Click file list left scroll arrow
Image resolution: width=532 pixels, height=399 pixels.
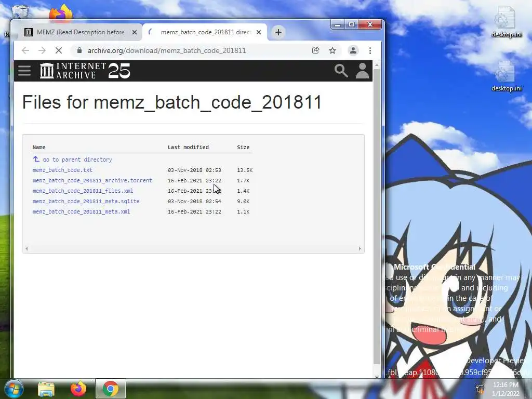[26, 249]
